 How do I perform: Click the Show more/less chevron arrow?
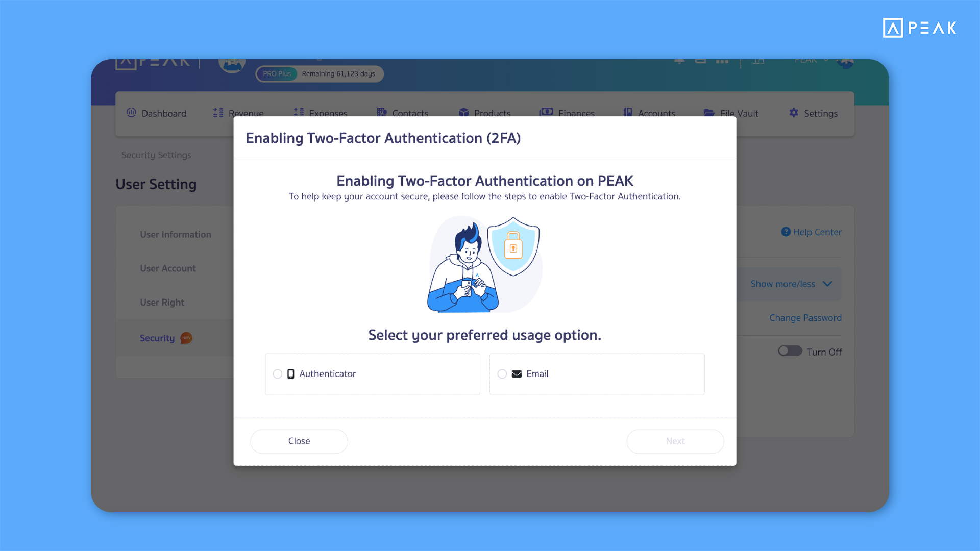pos(827,284)
